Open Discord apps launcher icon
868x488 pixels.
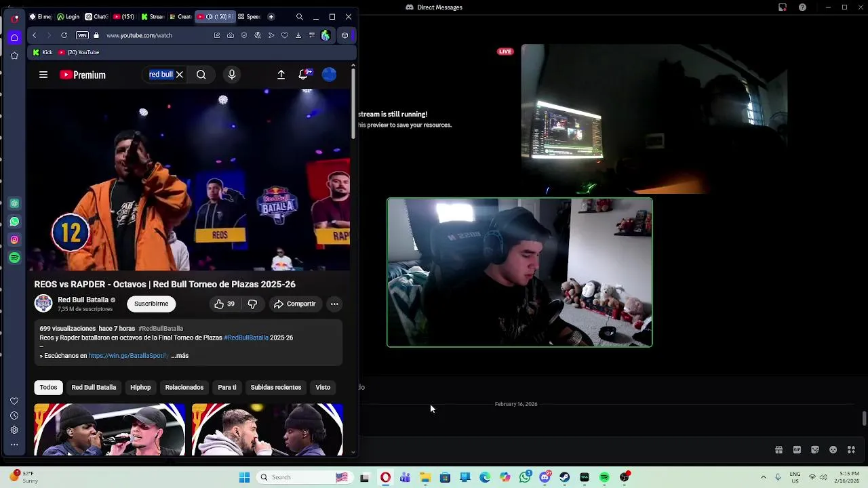851,450
